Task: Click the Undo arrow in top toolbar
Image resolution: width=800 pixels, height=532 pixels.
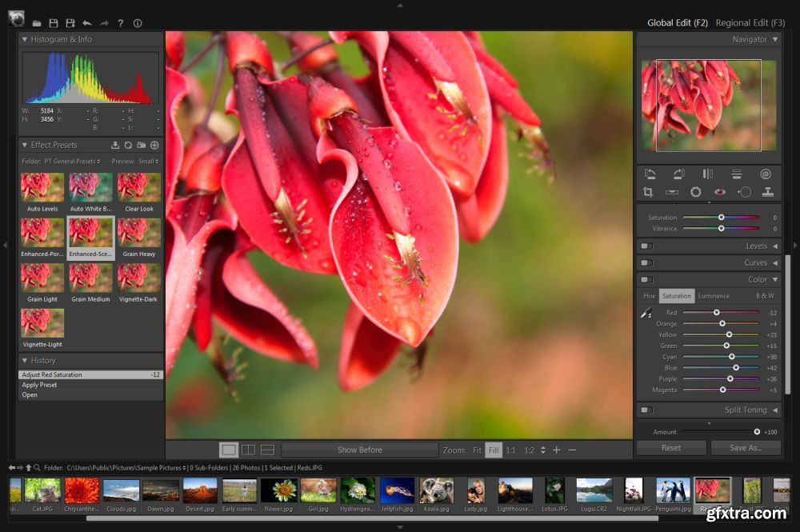Action: tap(86, 23)
